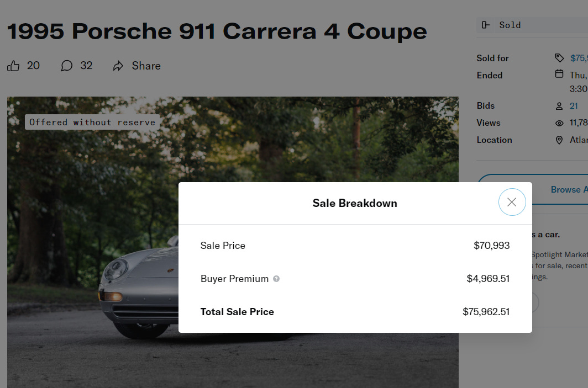Click the Offered without reserve badge
Screen dimensions: 588x388
pos(92,122)
